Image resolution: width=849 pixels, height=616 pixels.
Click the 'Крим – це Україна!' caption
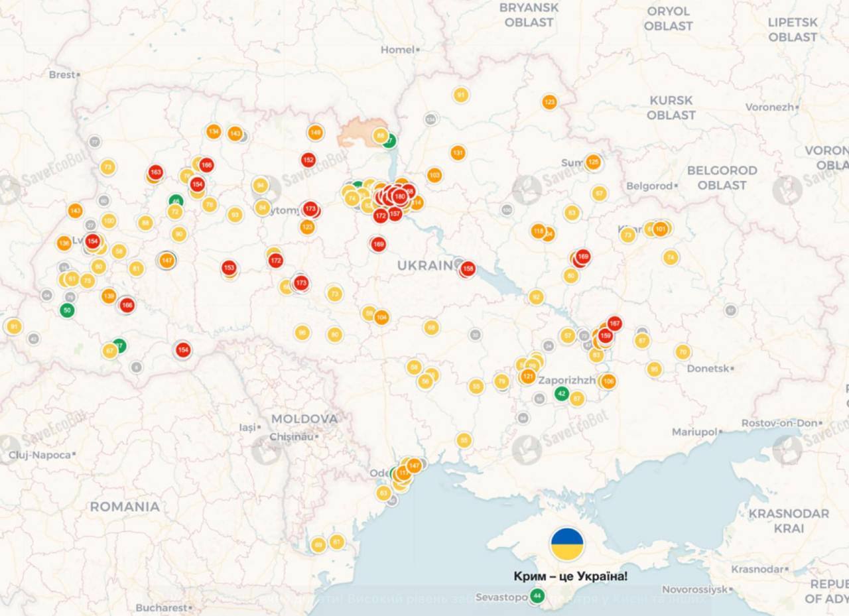click(570, 576)
